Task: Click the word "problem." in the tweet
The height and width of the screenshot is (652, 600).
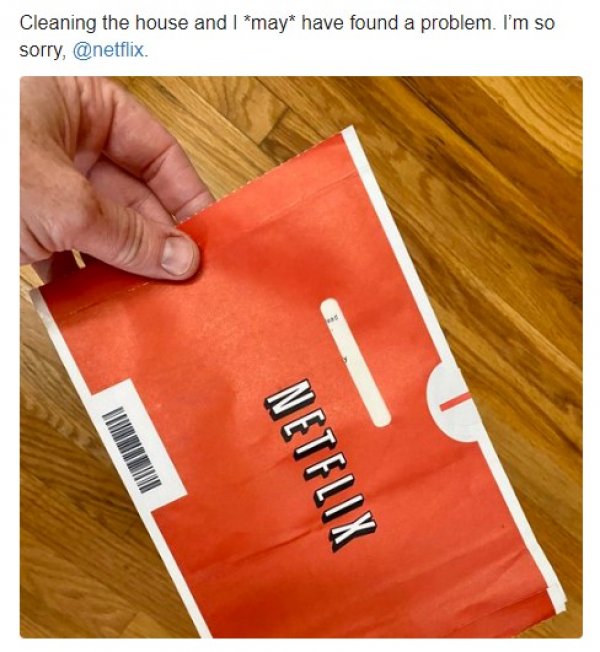Action: tap(458, 23)
